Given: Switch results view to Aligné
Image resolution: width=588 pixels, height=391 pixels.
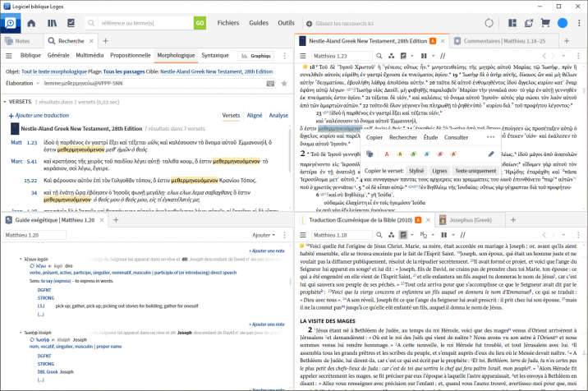Looking at the screenshot, I should pyautogui.click(x=255, y=115).
